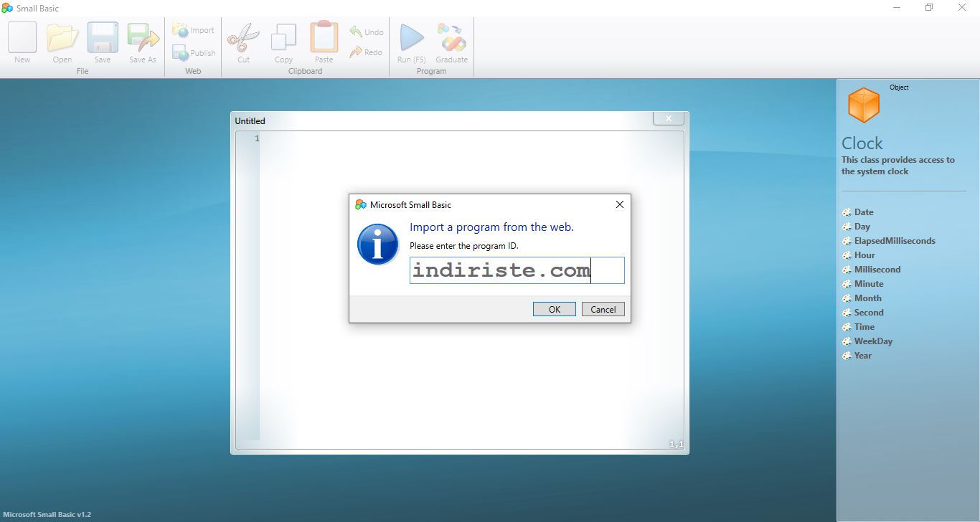Click the palette icon beside Hour
The height and width of the screenshot is (522, 980).
(847, 255)
